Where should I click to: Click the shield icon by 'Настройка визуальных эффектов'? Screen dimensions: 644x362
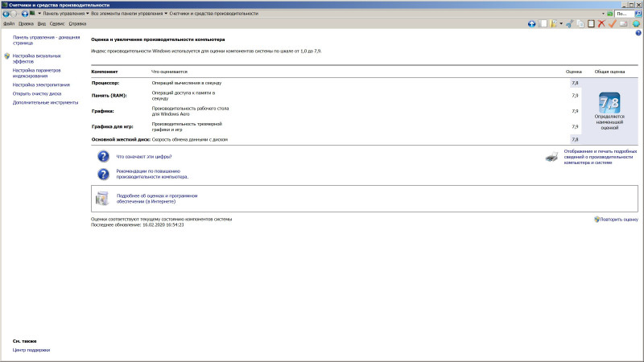(7, 56)
